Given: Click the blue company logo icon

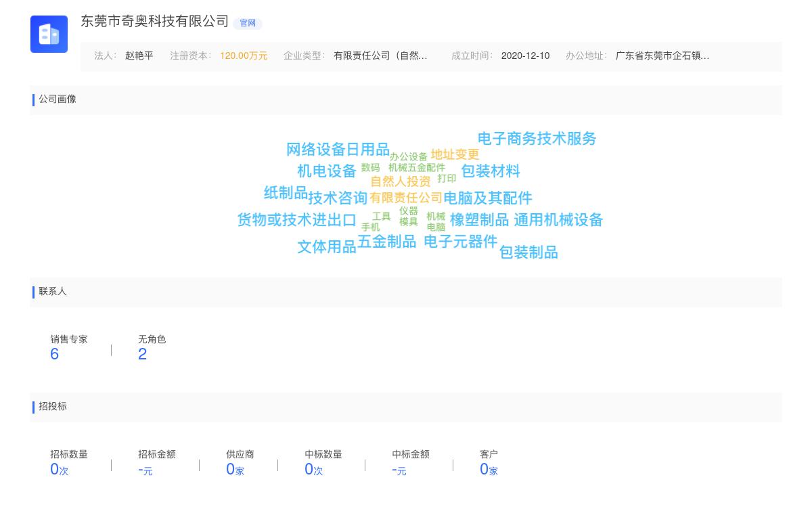Looking at the screenshot, I should tap(49, 34).
